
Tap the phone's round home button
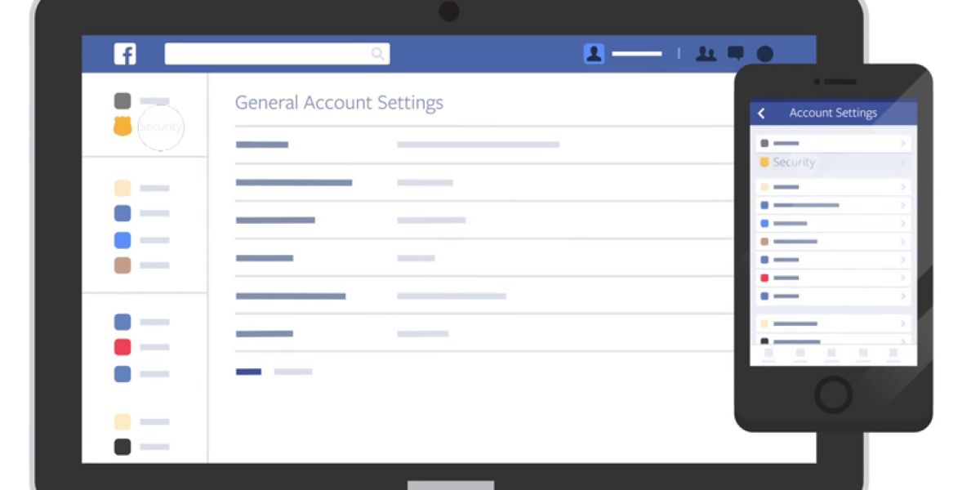(833, 395)
